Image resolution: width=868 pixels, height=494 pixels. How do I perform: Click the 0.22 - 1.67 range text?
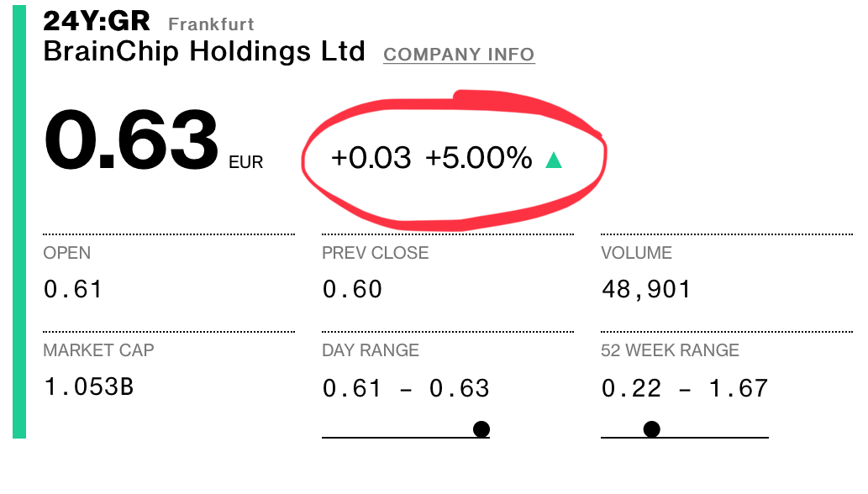pos(685,388)
